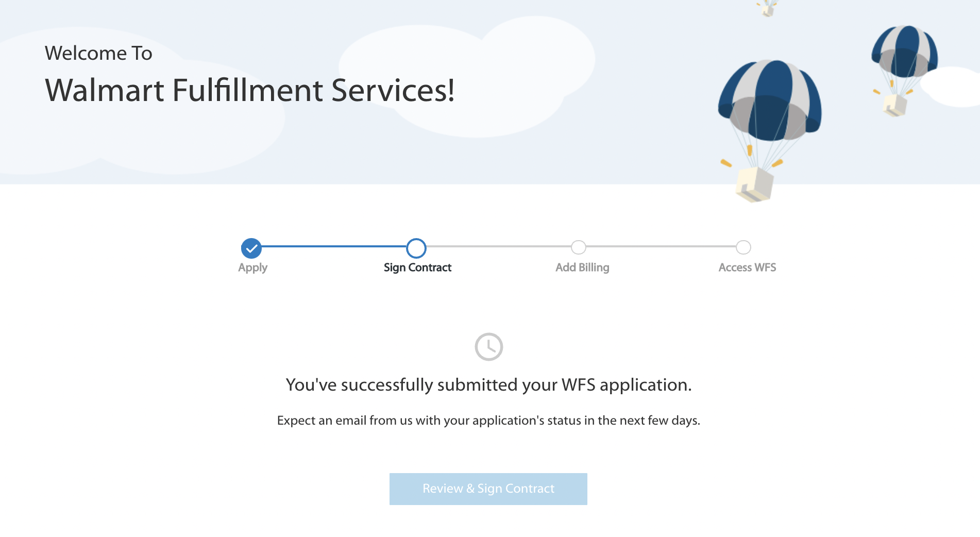Screen dimensions: 980x537
Task: Select the Add Billing step circle
Action: click(x=579, y=247)
